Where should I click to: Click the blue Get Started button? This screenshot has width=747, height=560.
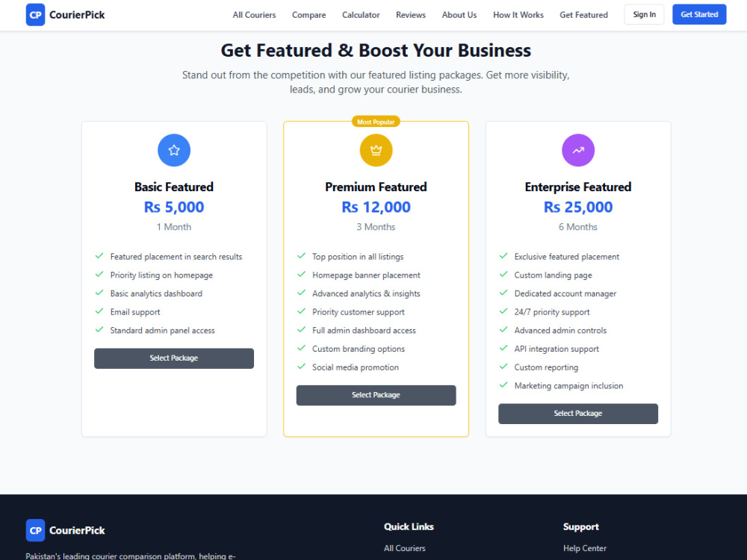pos(699,15)
